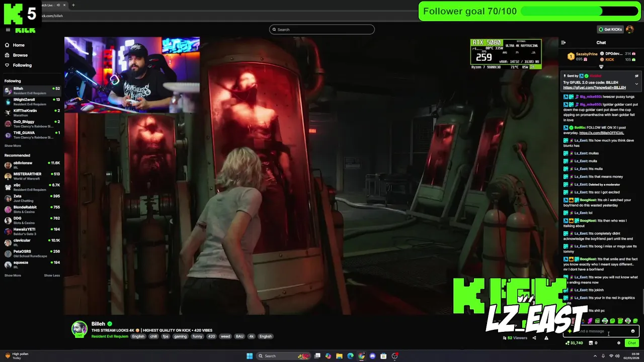Open THE_GUAVA channel in Following list
The image size is (644, 362).
click(32, 135)
